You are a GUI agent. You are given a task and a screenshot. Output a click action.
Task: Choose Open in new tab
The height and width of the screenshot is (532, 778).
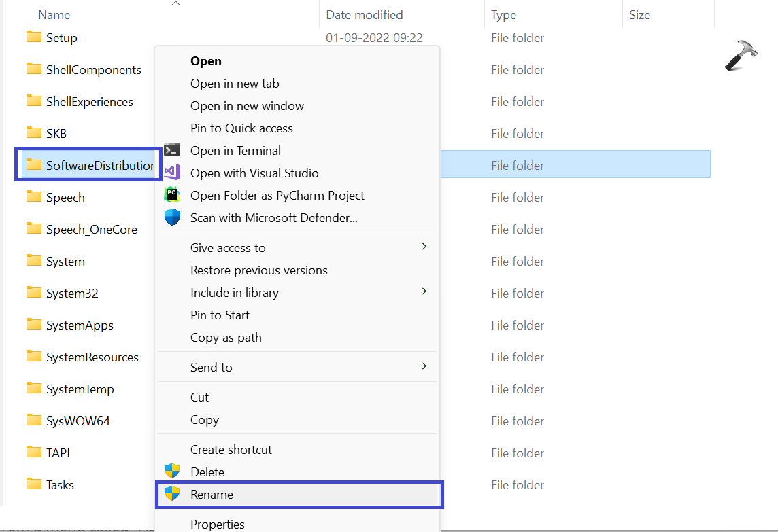[x=235, y=84]
